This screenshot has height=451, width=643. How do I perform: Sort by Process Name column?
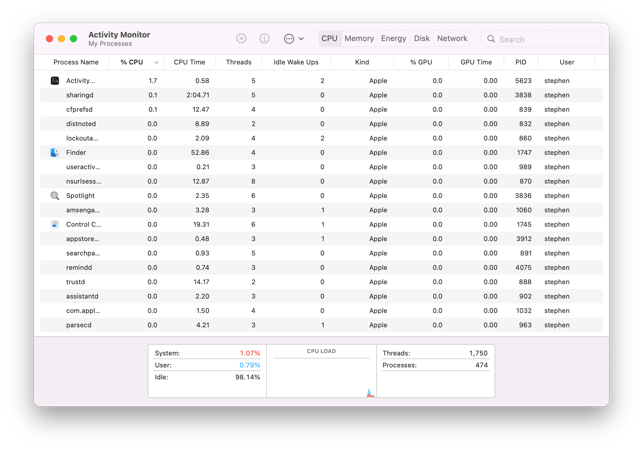click(x=76, y=62)
